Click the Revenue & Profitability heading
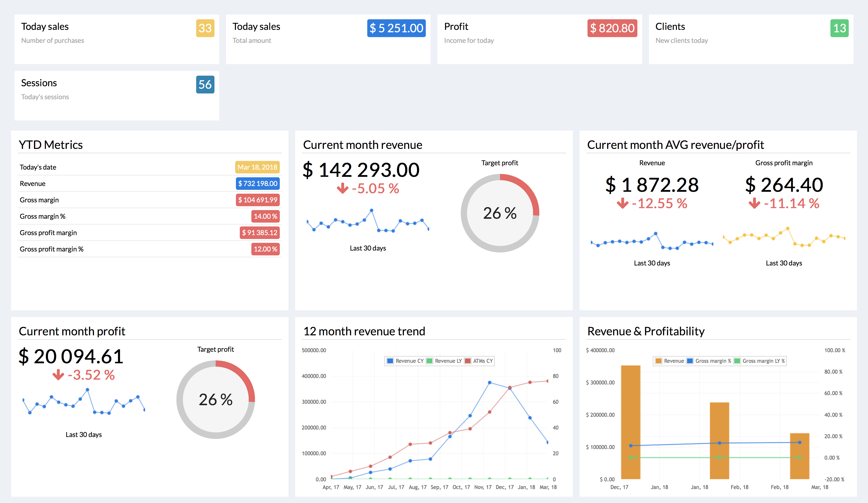Screen dimensions: 868x503 646,331
